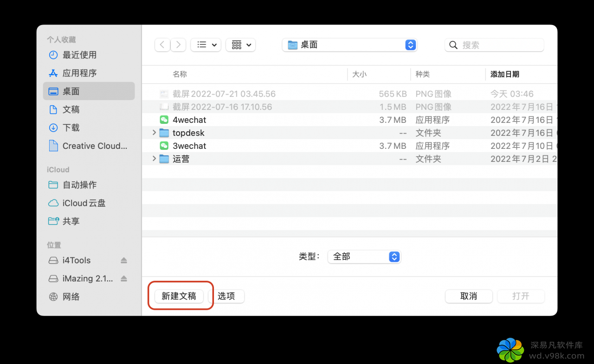Sort by the 添加日期 column header
The height and width of the screenshot is (364, 594).
pos(505,74)
